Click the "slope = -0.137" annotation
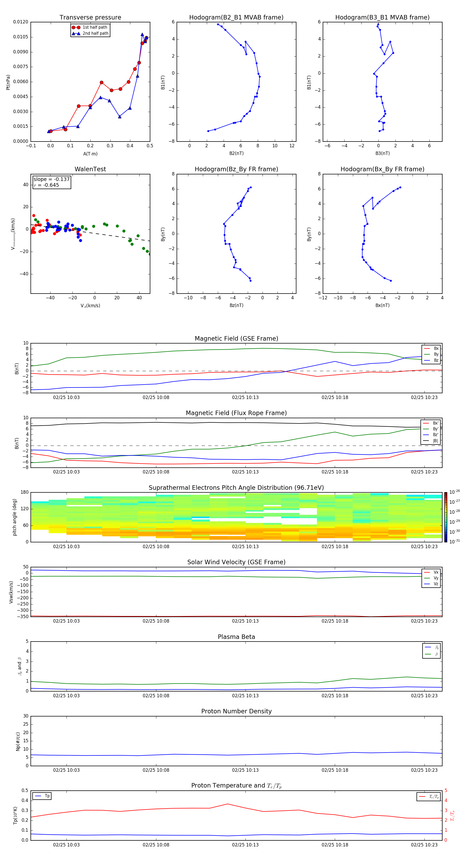The image size is (473, 868). (x=52, y=179)
